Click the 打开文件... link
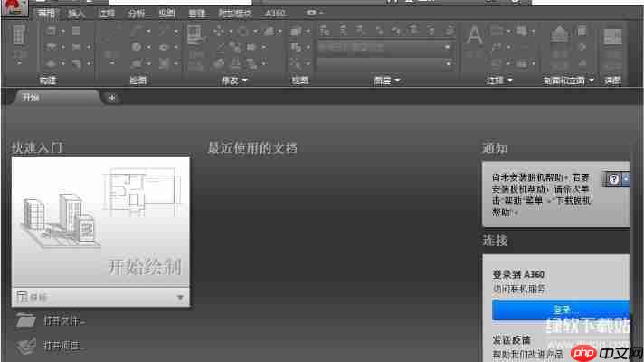This screenshot has height=362, width=644. pos(64,321)
